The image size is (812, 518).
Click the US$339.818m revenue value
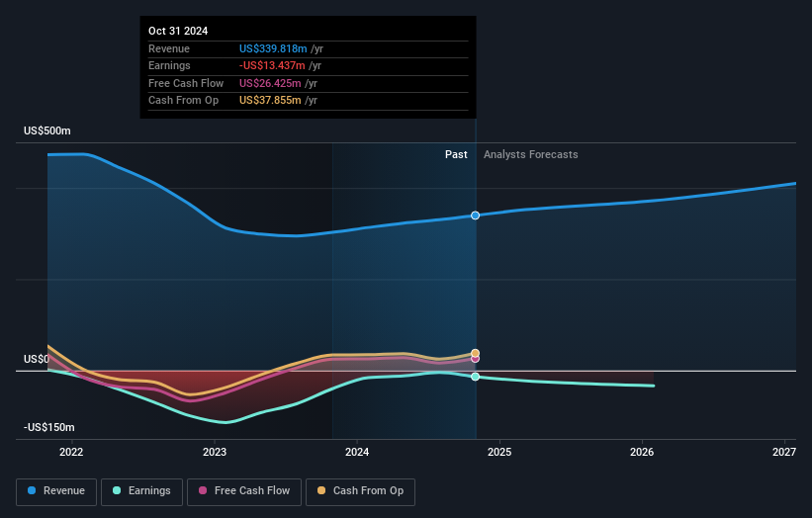tap(273, 48)
